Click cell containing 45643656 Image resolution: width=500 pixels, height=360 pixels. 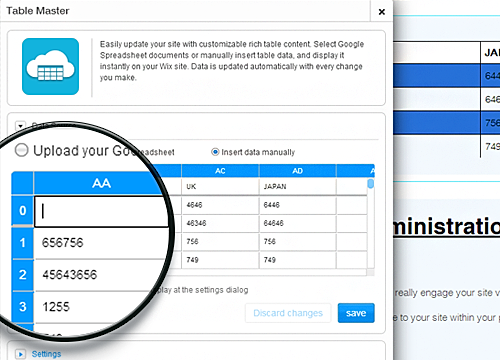(100, 275)
